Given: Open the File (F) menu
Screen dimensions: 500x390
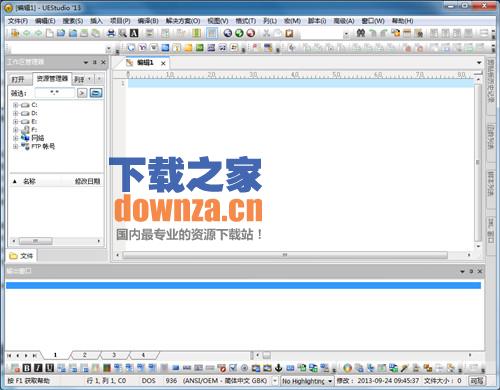Looking at the screenshot, I should [18, 21].
